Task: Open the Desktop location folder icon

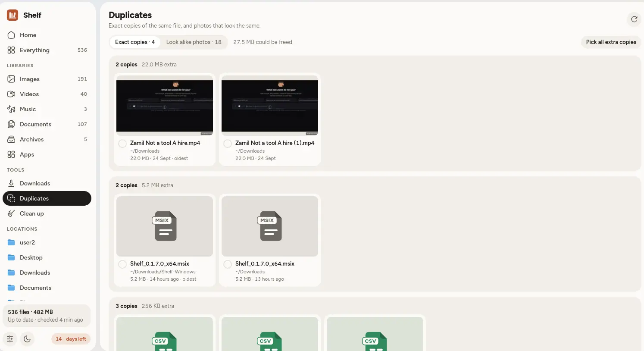Action: coord(11,257)
